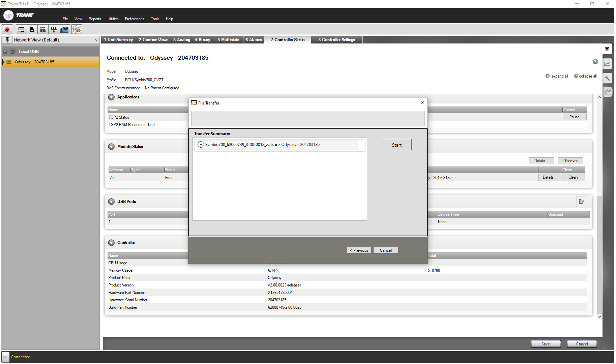Screen dimensions: 616x364
Task: Click Details... in the address 75 row
Action: point(550,177)
